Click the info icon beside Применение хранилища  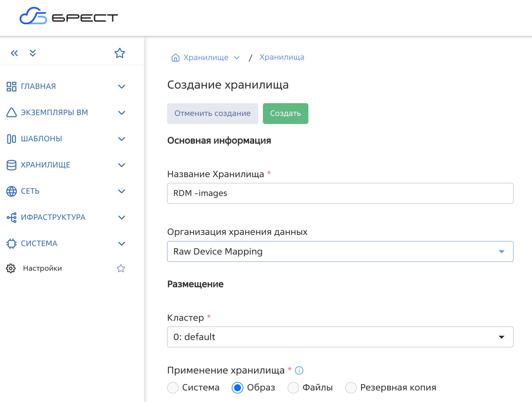click(x=299, y=370)
